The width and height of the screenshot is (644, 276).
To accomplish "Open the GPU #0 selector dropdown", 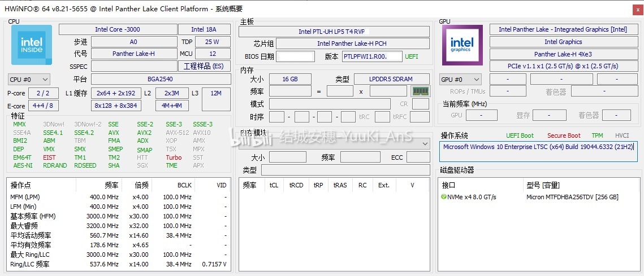I will coord(460,80).
